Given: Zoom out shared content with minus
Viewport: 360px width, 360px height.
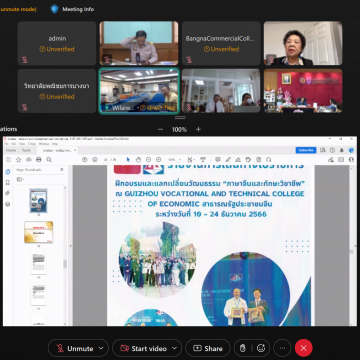Looking at the screenshot, I should pyautogui.click(x=160, y=129).
